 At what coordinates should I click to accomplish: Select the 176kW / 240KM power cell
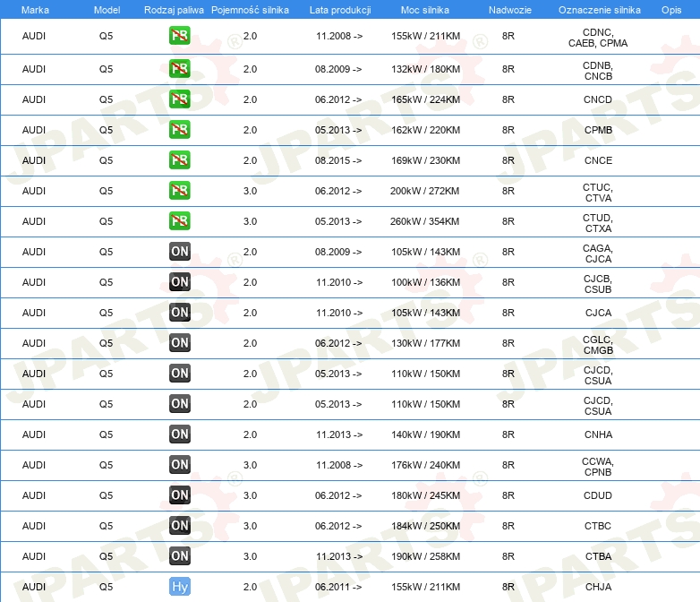425,465
